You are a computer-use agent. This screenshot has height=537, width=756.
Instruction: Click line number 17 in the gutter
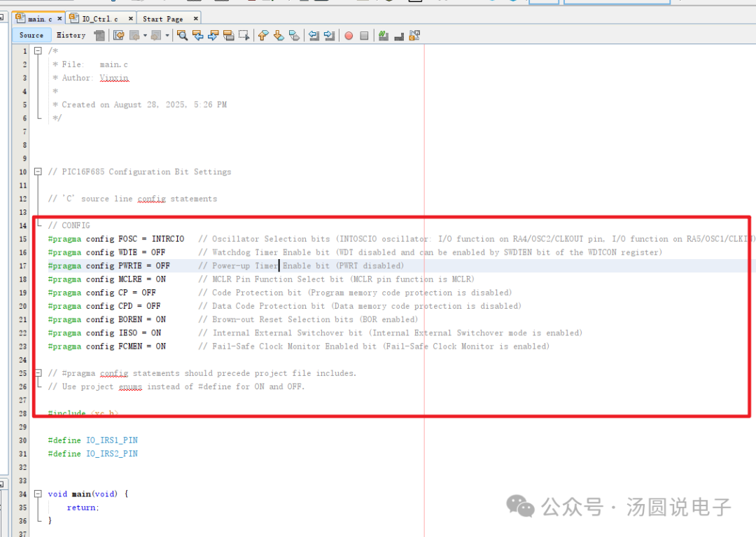(x=22, y=265)
